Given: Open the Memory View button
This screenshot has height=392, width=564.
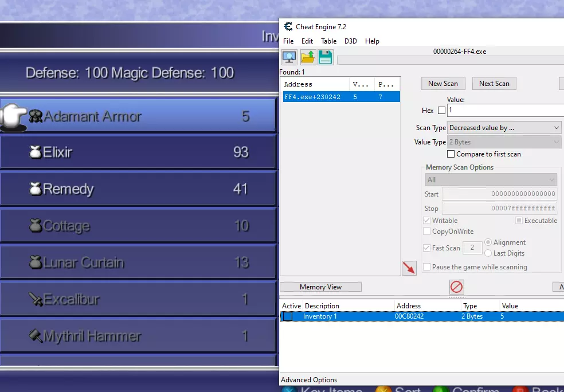Looking at the screenshot, I should [x=320, y=287].
